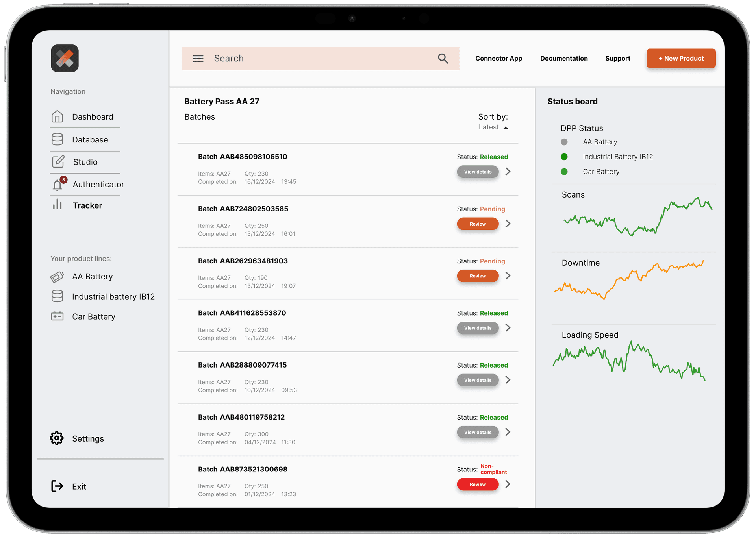This screenshot has height=538, width=756.
Task: Click the Settings gear icon
Action: click(x=57, y=438)
